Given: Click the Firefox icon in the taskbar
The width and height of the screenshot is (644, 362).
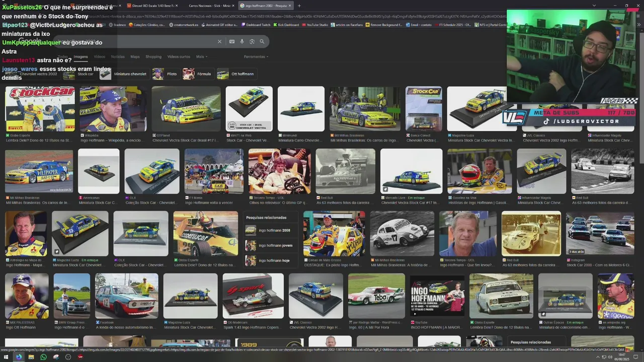Looking at the screenshot, I should (x=19, y=357).
